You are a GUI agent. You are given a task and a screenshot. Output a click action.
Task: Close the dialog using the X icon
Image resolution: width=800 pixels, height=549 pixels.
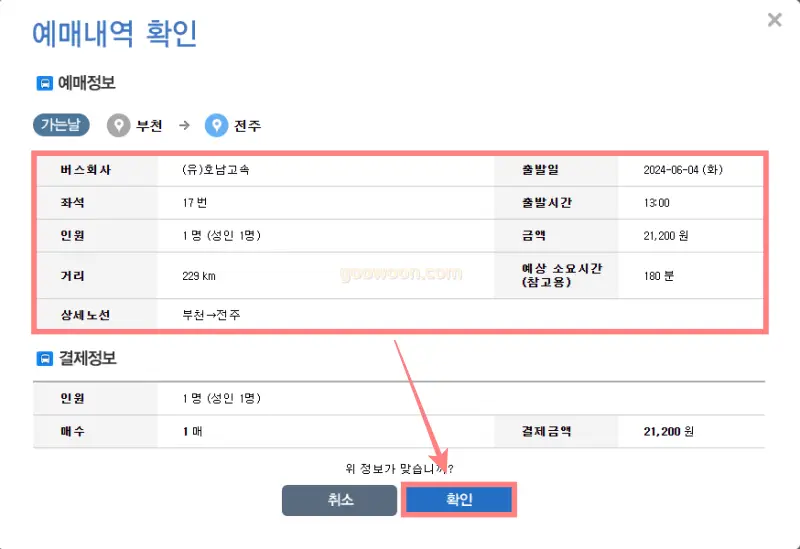(774, 20)
